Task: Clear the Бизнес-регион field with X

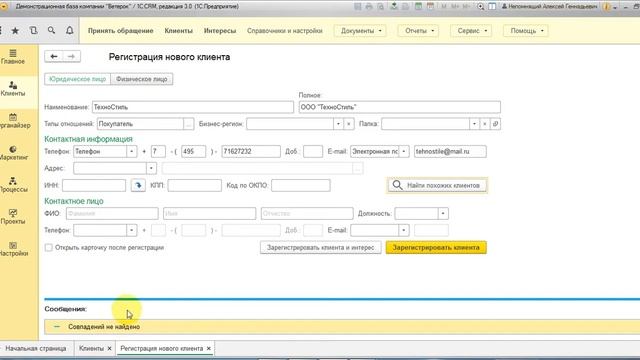Action: coord(349,124)
